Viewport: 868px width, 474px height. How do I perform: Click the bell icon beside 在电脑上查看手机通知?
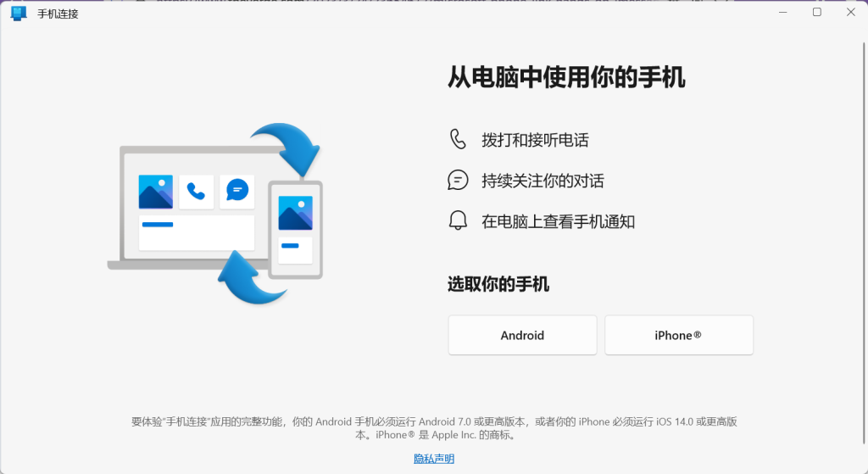[458, 221]
